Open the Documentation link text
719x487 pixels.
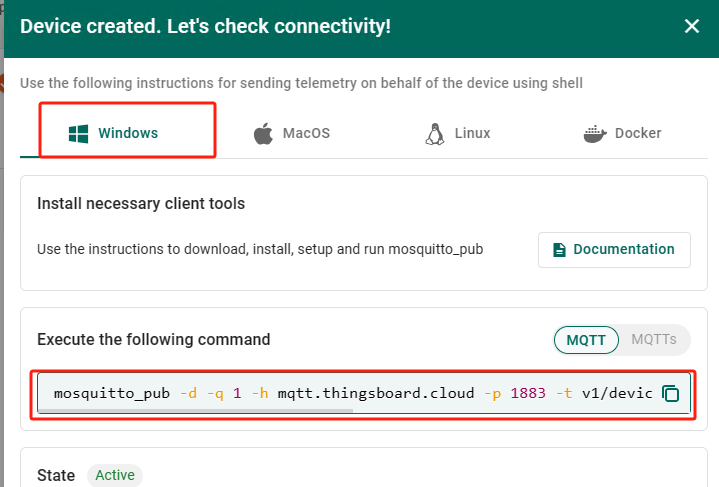624,249
